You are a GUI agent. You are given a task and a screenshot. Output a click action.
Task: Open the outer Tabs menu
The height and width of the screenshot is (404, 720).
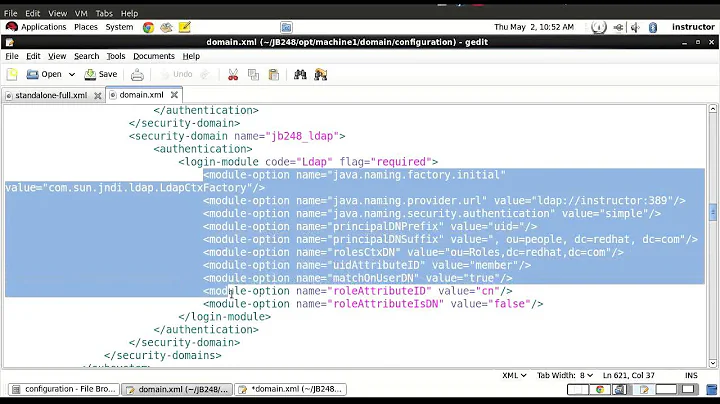104,13
